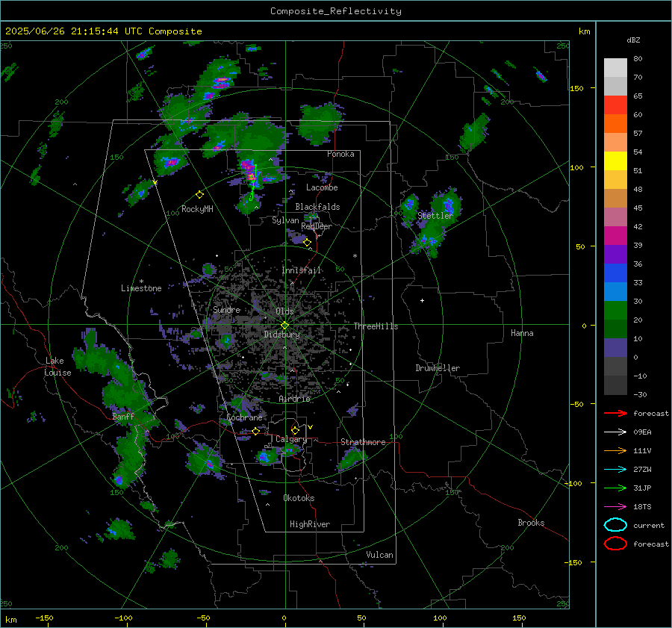Click the white 09EA arrow in legend
Image resolution: width=672 pixels, height=628 pixels.
615,432
